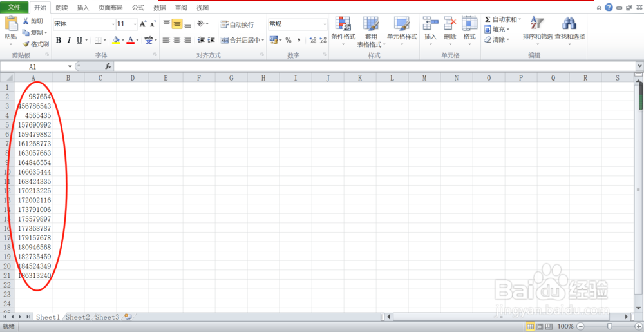Toggle middle vertical alignment
This screenshot has height=332, width=644.
[177, 24]
